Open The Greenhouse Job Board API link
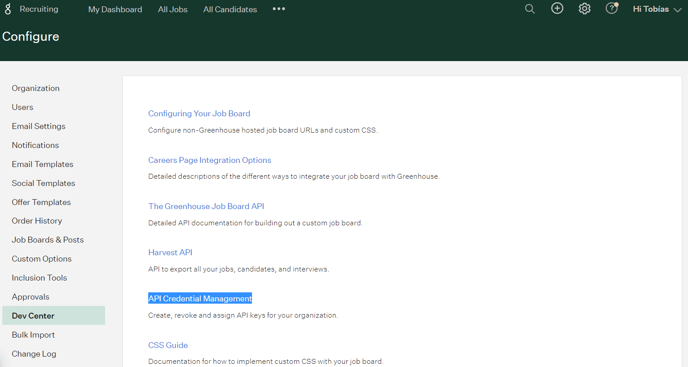Viewport: 688px width, 367px height. point(206,206)
